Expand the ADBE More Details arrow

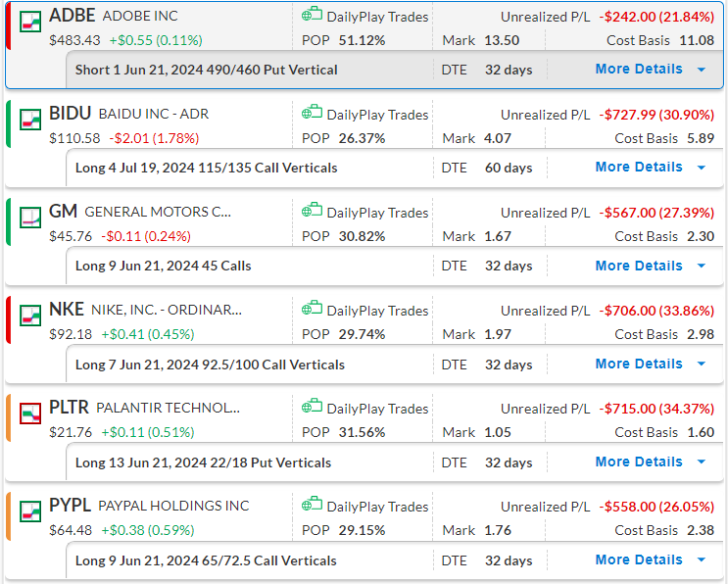coord(702,70)
